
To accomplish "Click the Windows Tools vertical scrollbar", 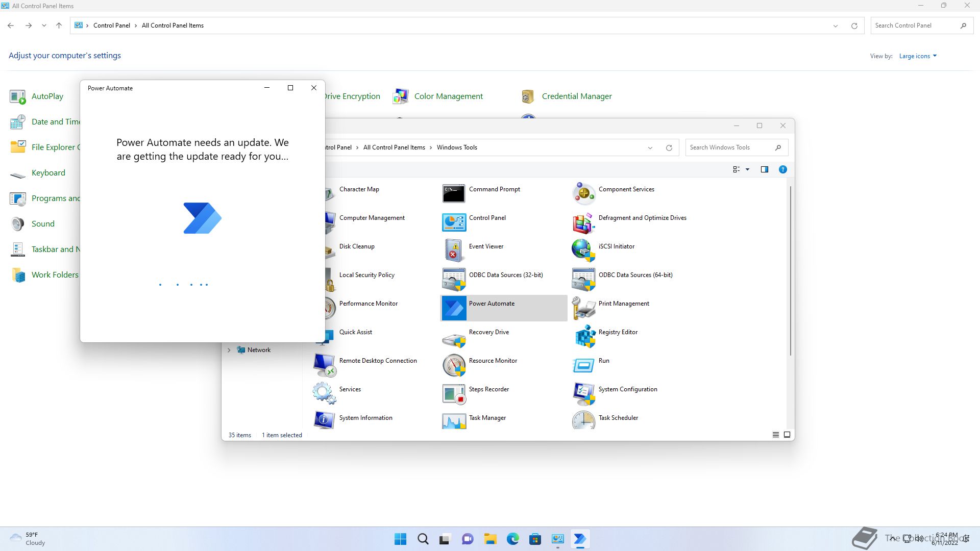I will coord(791,270).
